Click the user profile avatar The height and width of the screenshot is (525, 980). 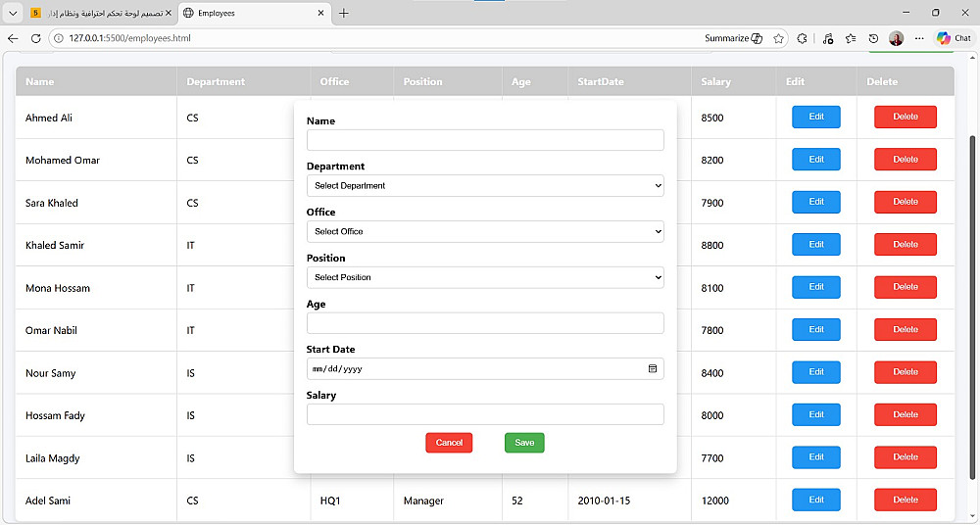coord(897,38)
